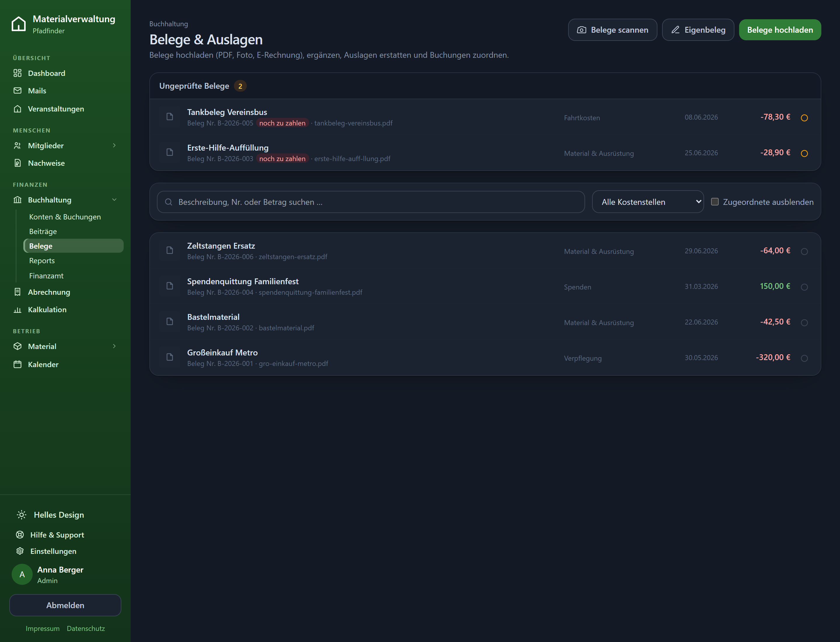Open Dashboard via its grid icon
This screenshot has width=840, height=642.
(x=17, y=73)
